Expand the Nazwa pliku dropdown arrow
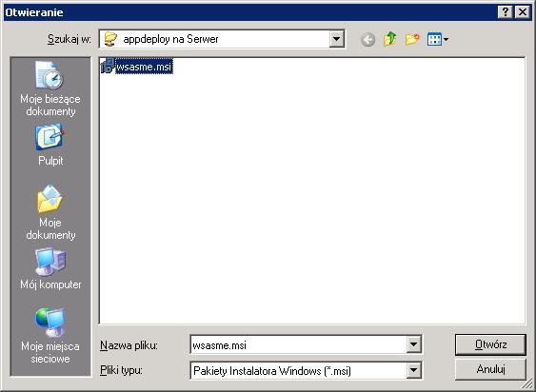 (413, 344)
